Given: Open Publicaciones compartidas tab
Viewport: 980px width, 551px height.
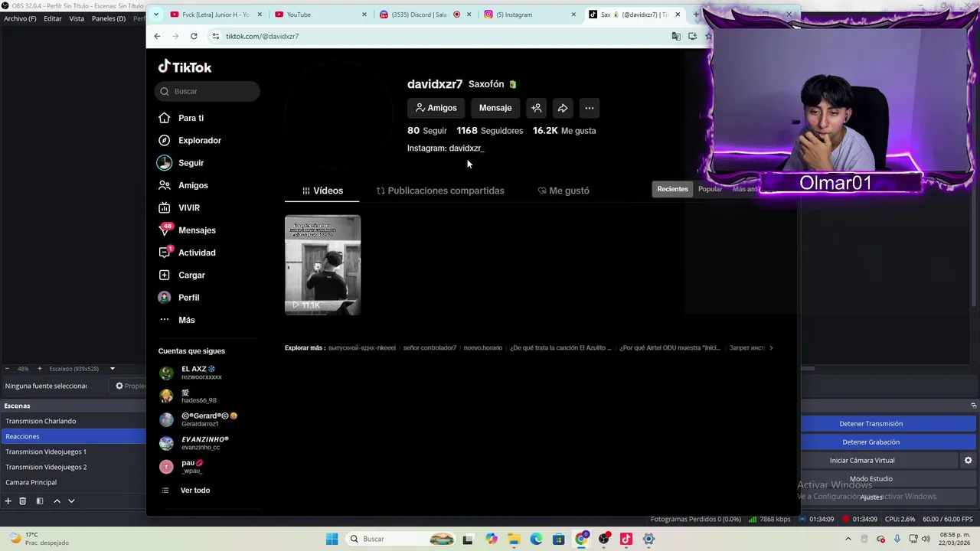Looking at the screenshot, I should pos(440,191).
